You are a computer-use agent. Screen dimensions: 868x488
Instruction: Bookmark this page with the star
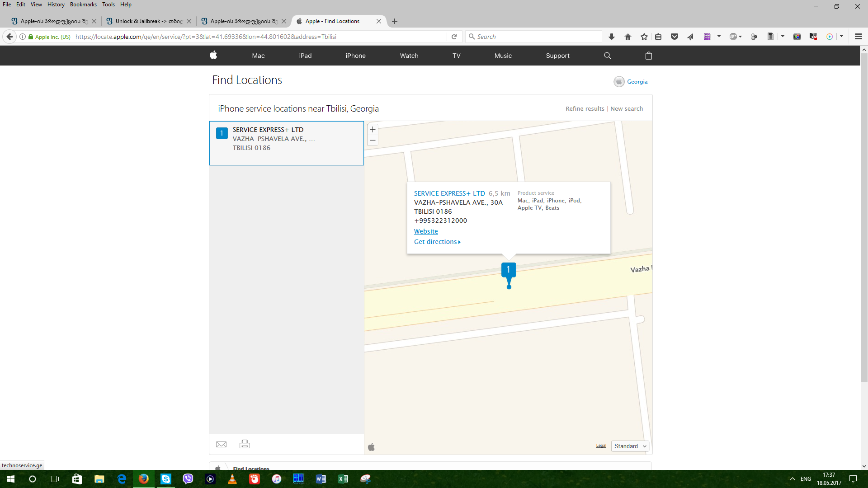pos(644,37)
